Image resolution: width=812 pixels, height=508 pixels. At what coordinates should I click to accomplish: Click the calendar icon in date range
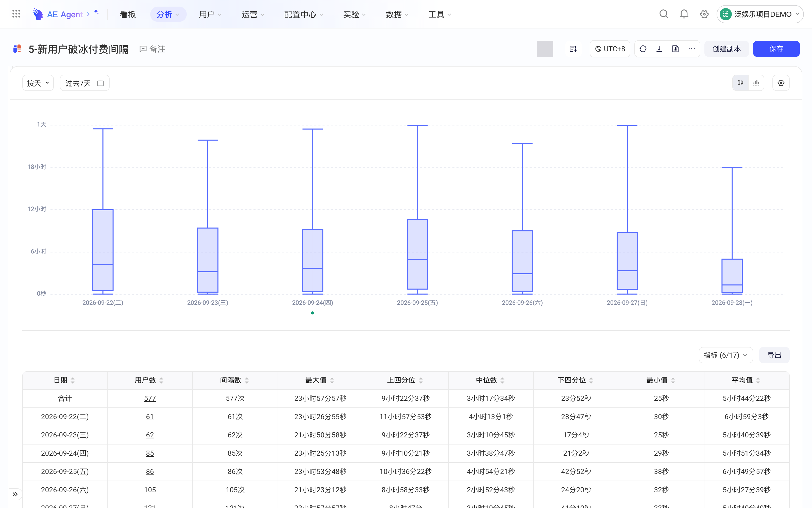point(100,83)
